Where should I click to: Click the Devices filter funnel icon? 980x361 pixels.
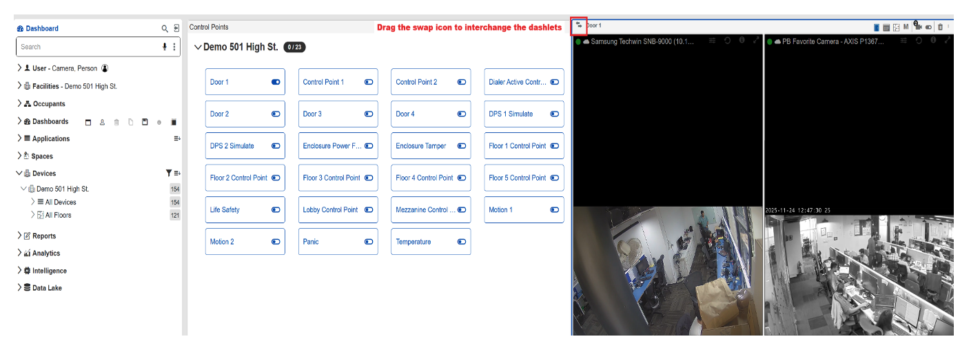tap(169, 174)
